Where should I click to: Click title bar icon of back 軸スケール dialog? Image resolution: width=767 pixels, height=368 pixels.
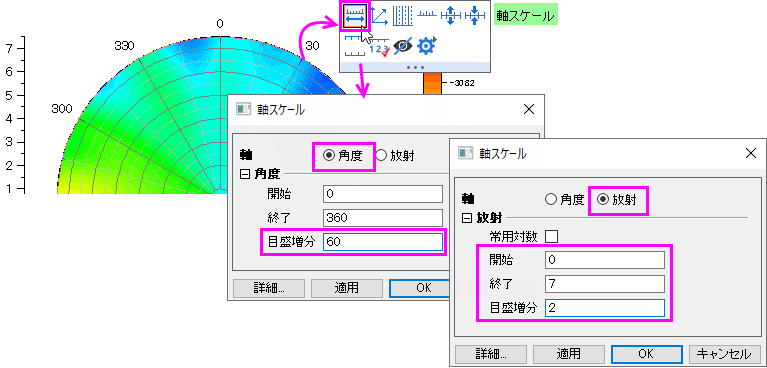pyautogui.click(x=243, y=110)
